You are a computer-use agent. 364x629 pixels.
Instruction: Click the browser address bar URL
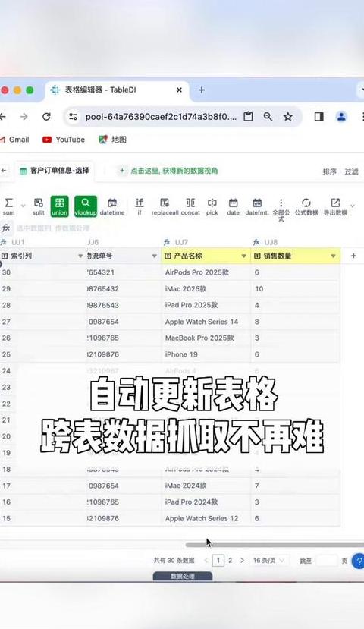(161, 117)
